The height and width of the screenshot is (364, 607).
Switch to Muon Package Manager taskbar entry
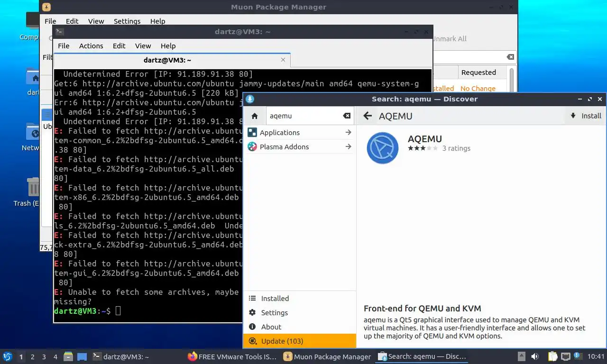327,356
